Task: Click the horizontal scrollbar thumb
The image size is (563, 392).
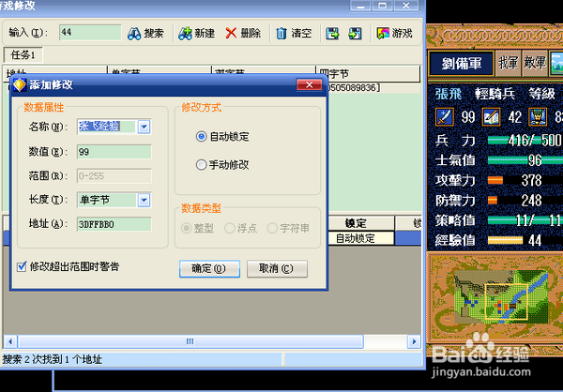Action: click(x=190, y=341)
